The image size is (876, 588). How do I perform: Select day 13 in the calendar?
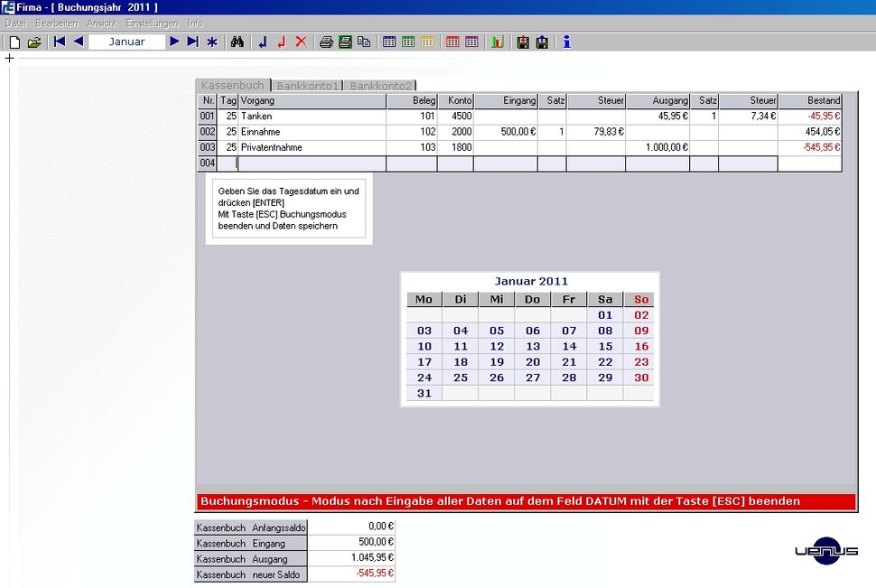coord(533,347)
